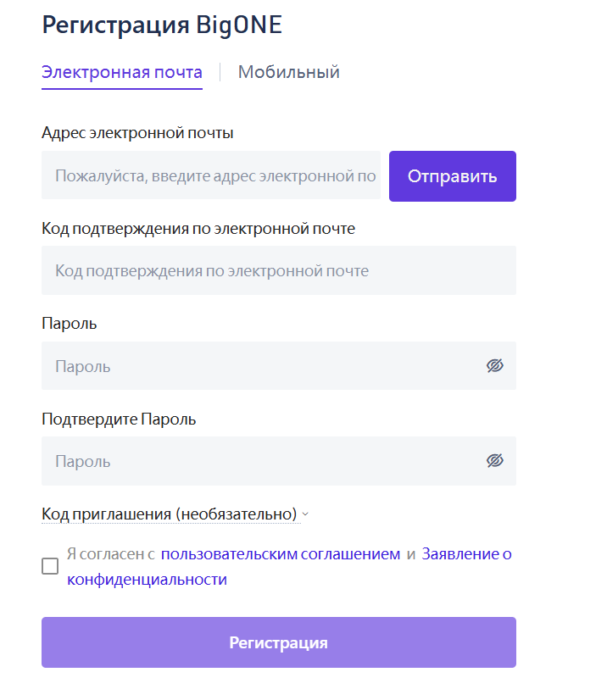Click the Регистрация BigONE heading
This screenshot has height=700, width=607.
click(162, 25)
